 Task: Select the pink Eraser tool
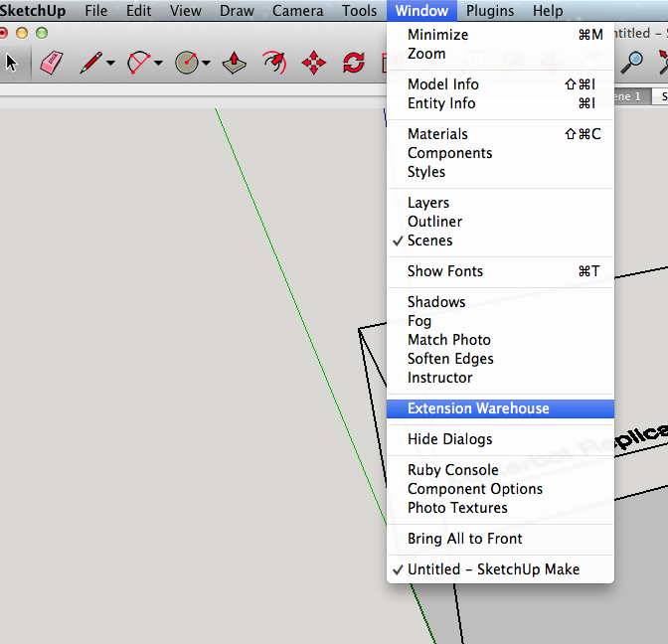click(52, 63)
